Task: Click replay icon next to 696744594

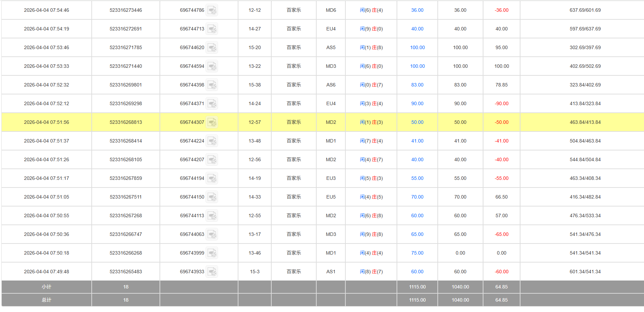Action: (x=212, y=66)
